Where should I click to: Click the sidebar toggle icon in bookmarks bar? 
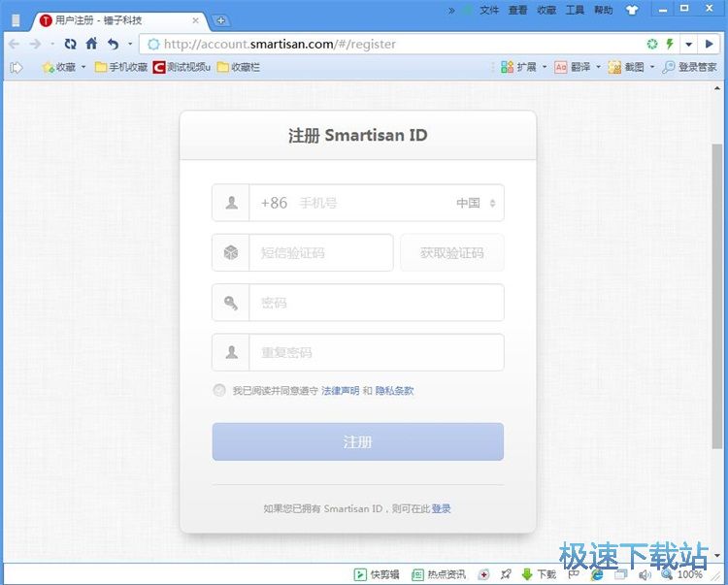coord(17,68)
